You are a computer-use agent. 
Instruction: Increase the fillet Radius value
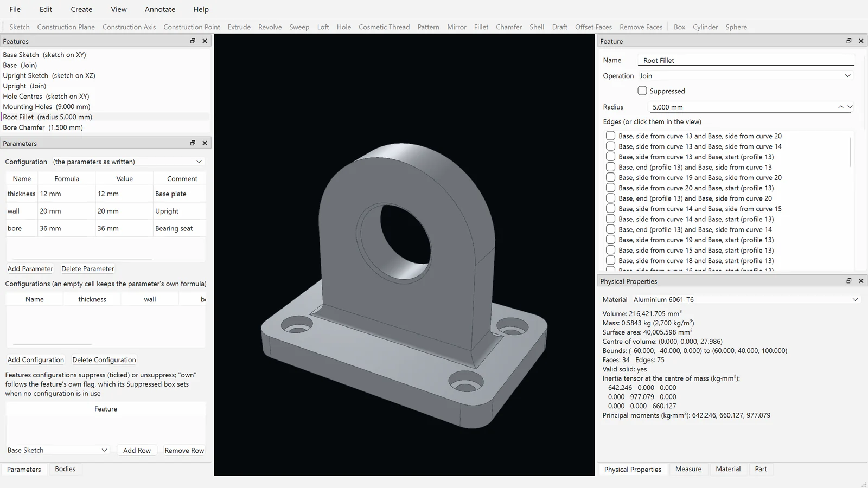(x=841, y=107)
